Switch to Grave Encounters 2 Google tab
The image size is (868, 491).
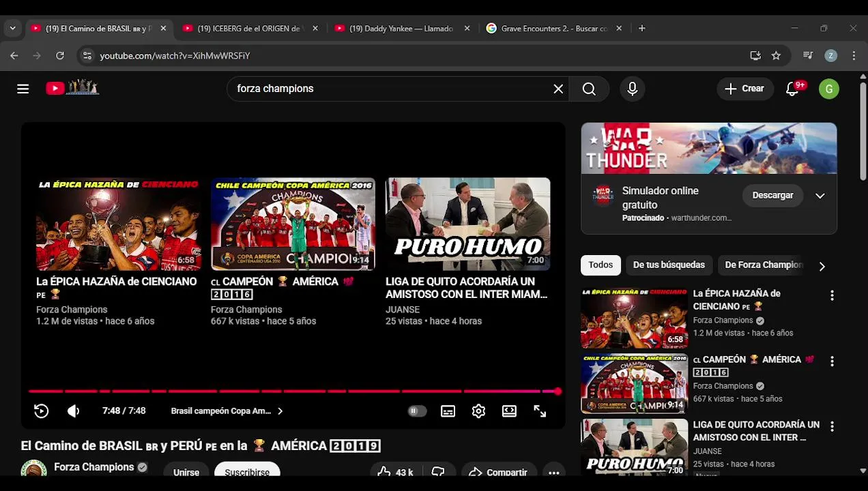(553, 29)
